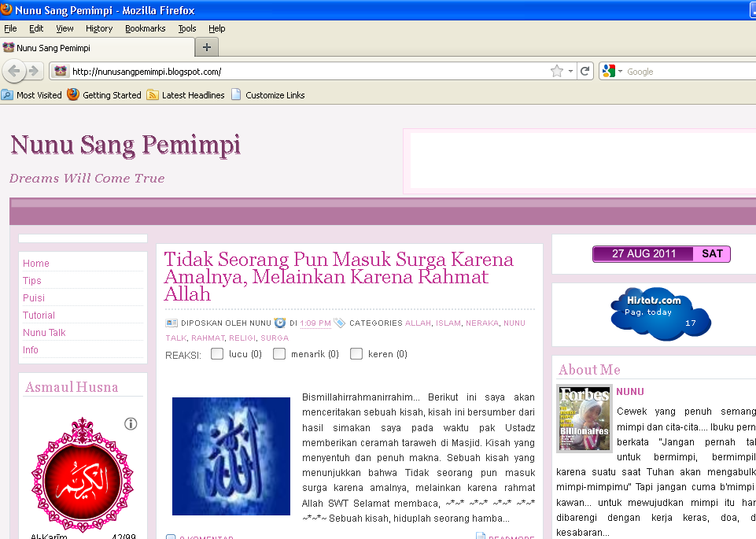
Task: Select the Nunu Sang Pemimpi tab
Action: click(x=97, y=48)
